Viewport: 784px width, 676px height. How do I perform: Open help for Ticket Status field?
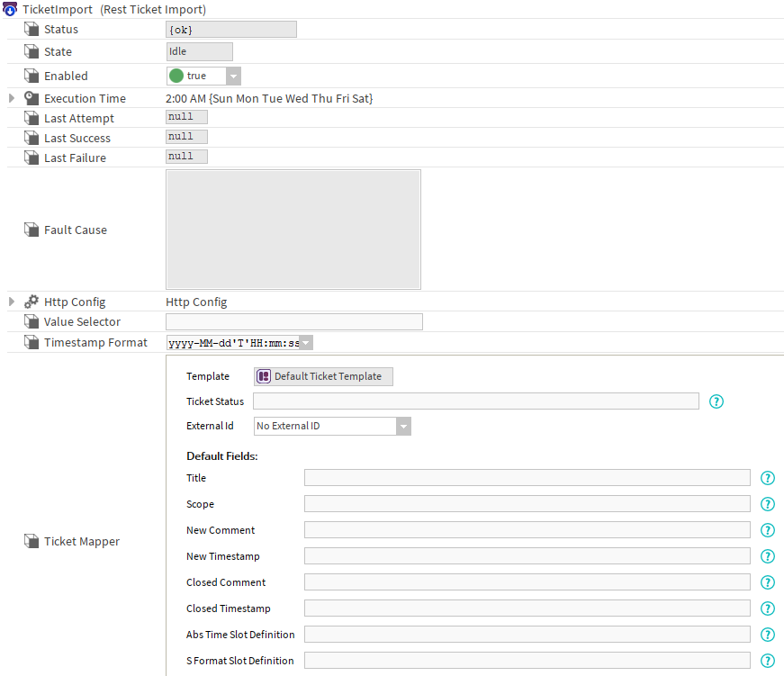pos(716,401)
